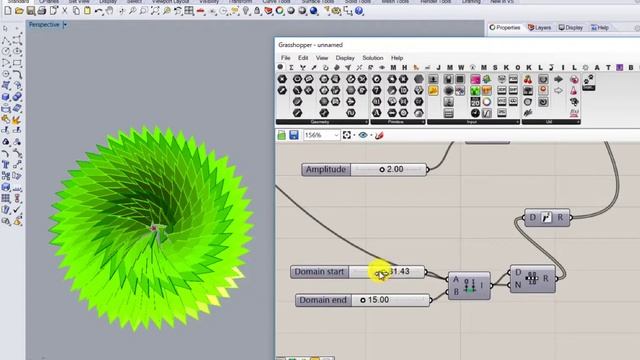Click the Colour Wheel component icon in Input panel
Image resolution: width=640 pixels, height=360 pixels.
(x=487, y=102)
